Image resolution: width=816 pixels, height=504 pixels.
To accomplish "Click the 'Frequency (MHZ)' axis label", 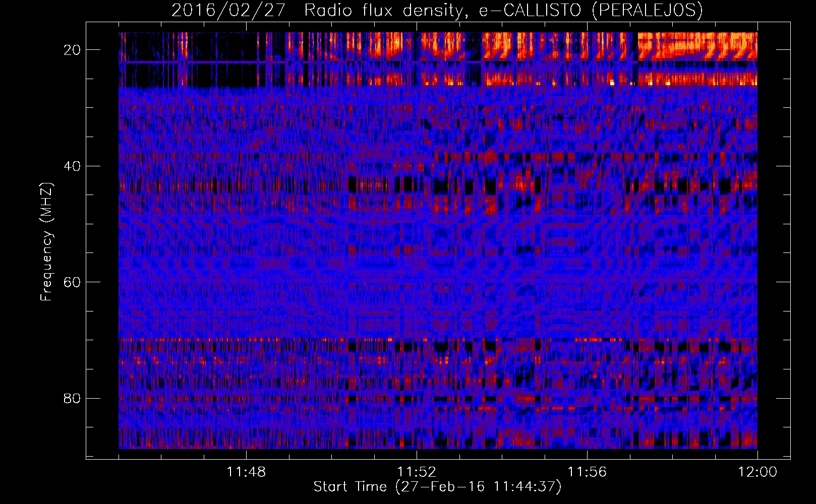I will click(x=46, y=241).
